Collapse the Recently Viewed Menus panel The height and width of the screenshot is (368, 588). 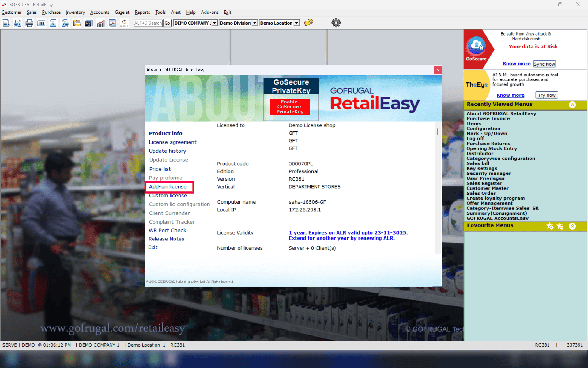tap(572, 105)
